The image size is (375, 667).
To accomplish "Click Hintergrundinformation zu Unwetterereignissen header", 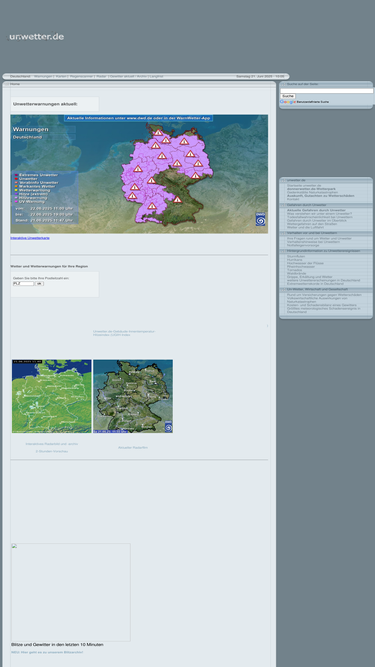I will click(323, 251).
